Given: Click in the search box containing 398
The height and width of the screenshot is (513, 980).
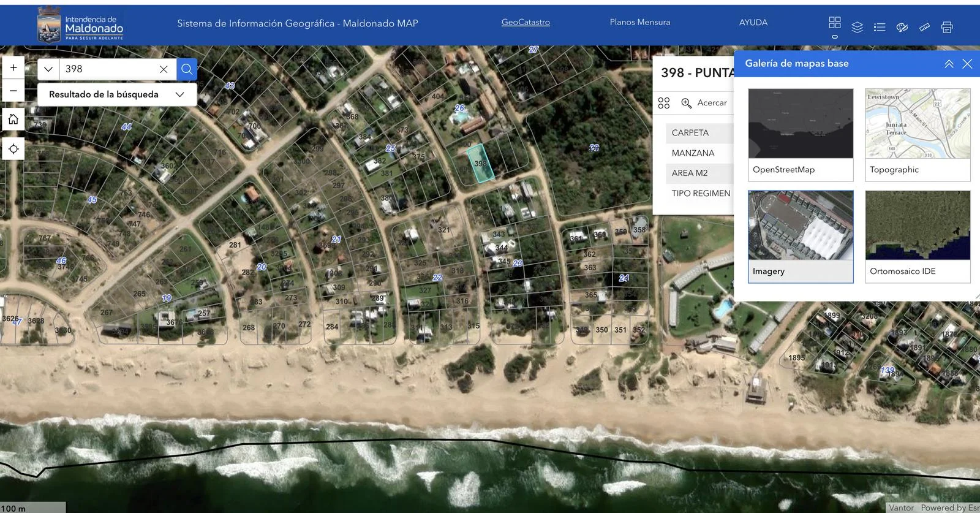Looking at the screenshot, I should click(x=107, y=69).
